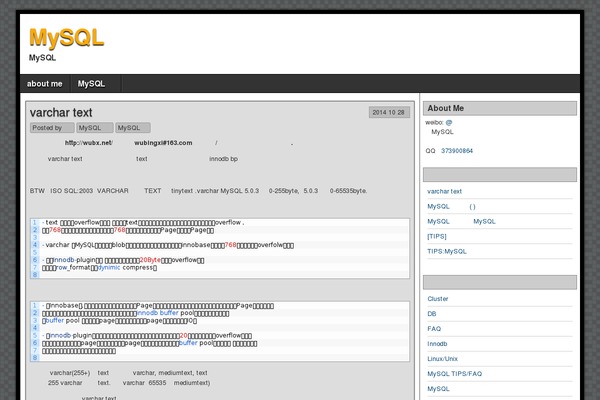This screenshot has width=600, height=400.
Task: Follow the http://wubx.net/ link in the post
Action: [89, 143]
